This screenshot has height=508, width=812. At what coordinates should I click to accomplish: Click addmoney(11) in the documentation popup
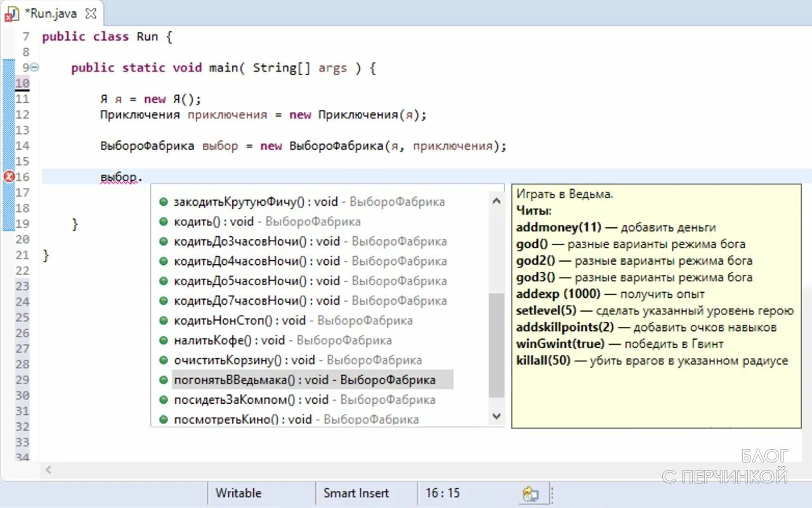click(x=559, y=227)
